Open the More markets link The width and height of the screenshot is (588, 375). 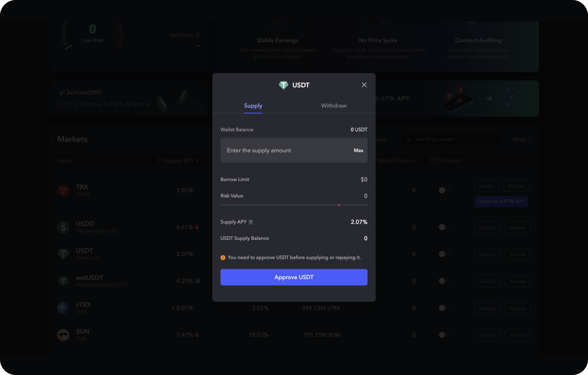point(521,139)
